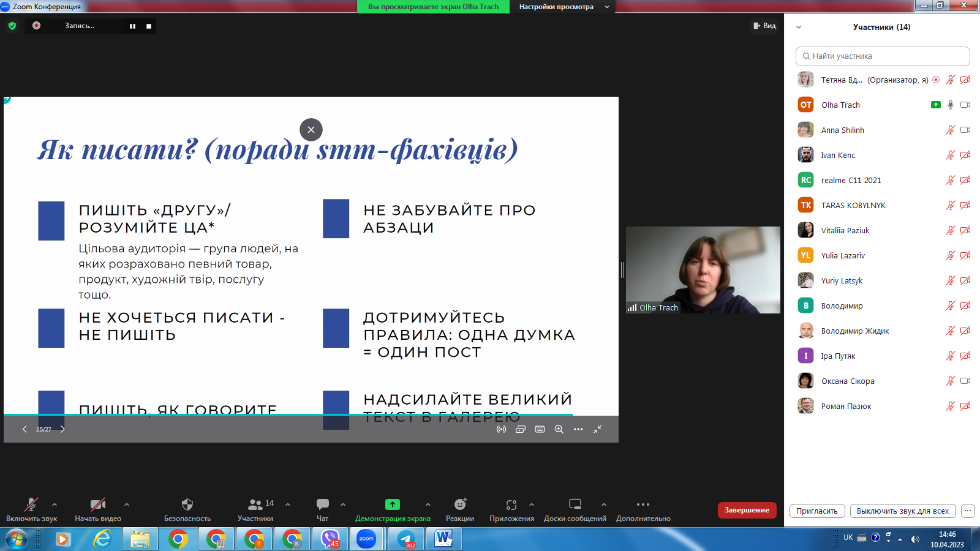980x551 pixels.
Task: Open the Participants tab in toolbar
Action: 255,505
